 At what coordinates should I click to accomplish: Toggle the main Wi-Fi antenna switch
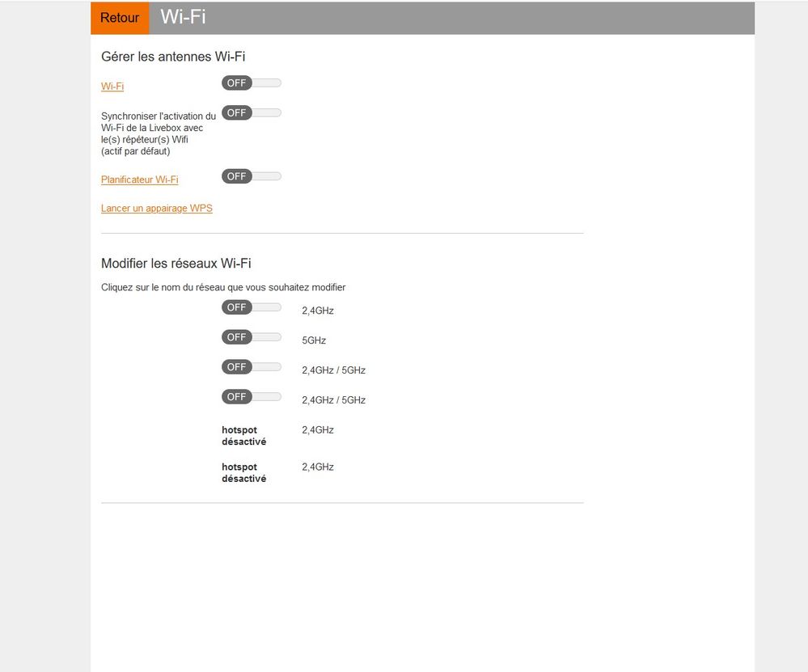click(x=252, y=83)
